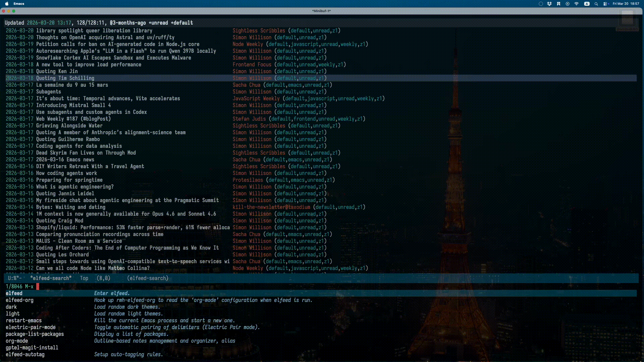Image resolution: width=644 pixels, height=362 pixels.
Task: Click the Apple logo menu
Action: [7, 4]
